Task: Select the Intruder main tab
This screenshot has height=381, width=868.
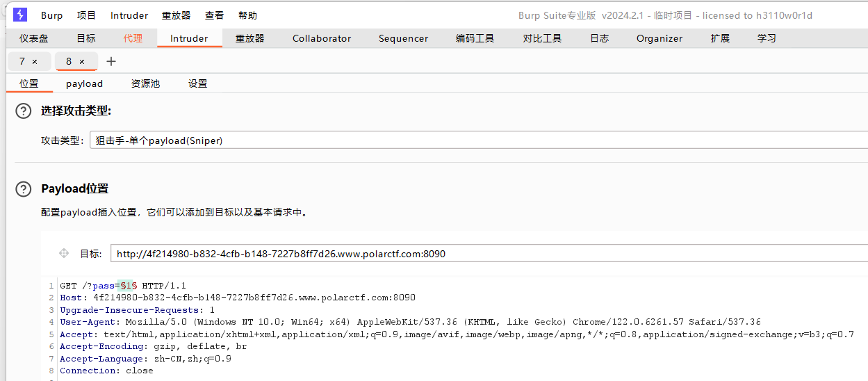Action: click(x=189, y=38)
